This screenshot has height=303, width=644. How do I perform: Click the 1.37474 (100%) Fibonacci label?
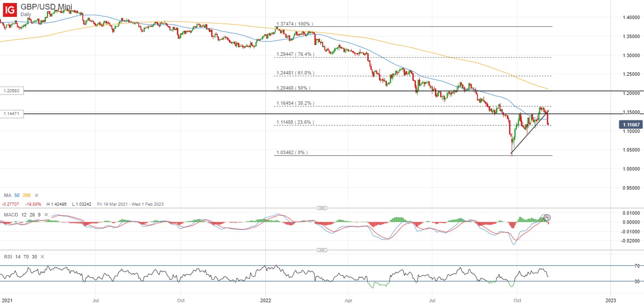[x=295, y=24]
